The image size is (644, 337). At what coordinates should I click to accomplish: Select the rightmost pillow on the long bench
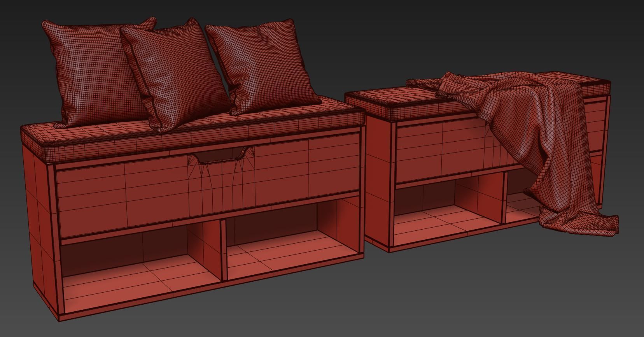click(x=262, y=66)
